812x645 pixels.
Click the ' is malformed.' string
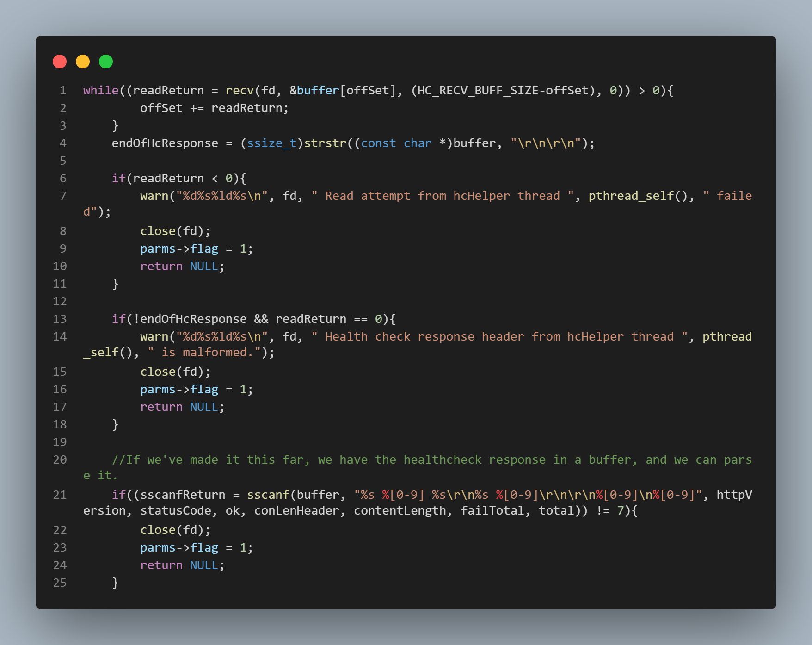tap(204, 352)
